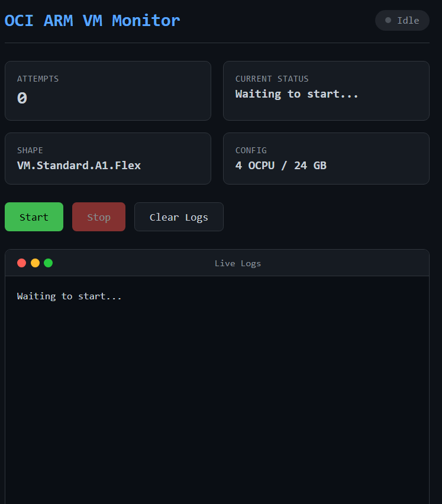Select the Live Logs header tab

click(238, 263)
